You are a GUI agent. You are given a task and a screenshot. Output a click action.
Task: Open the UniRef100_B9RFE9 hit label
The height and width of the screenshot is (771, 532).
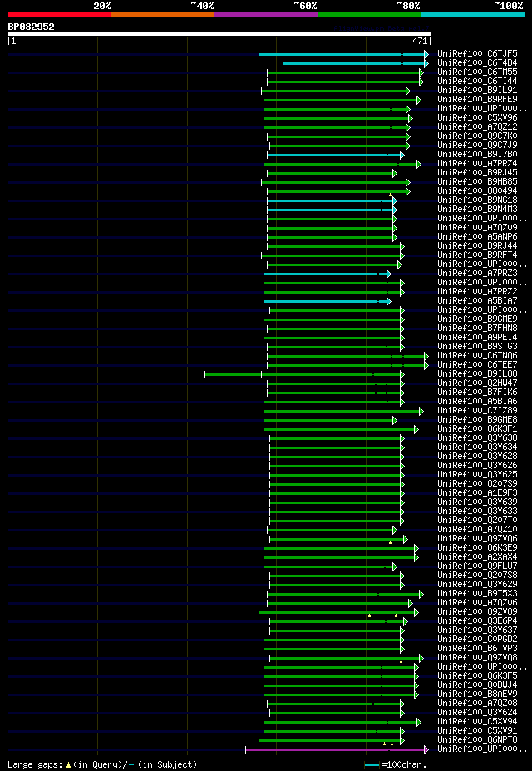tap(477, 100)
